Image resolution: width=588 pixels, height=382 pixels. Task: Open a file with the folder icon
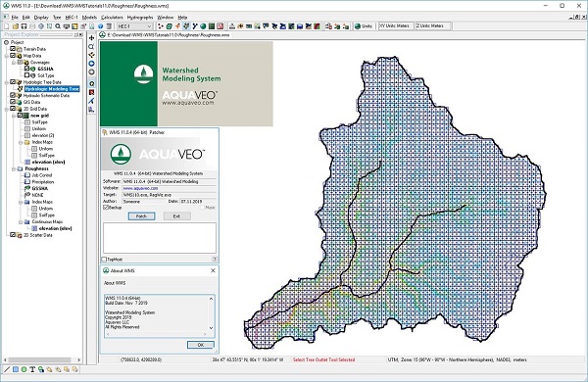tap(16, 26)
